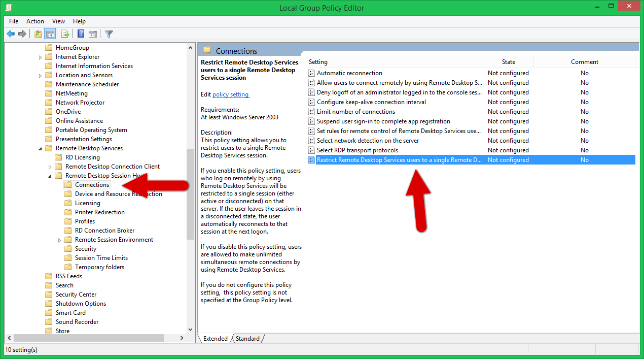Click folder icon beside Sound Recorder

pos(49,322)
